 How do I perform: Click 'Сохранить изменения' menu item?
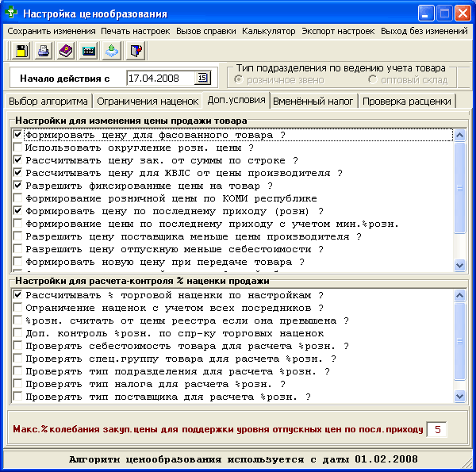51,31
